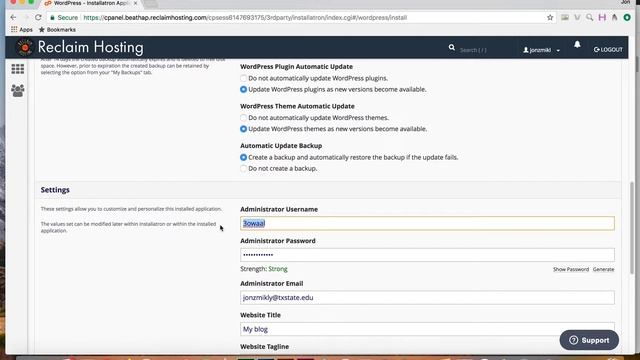Screen dimensions: 640x360
Task: Open notifications bell icon
Action: (577, 44)
